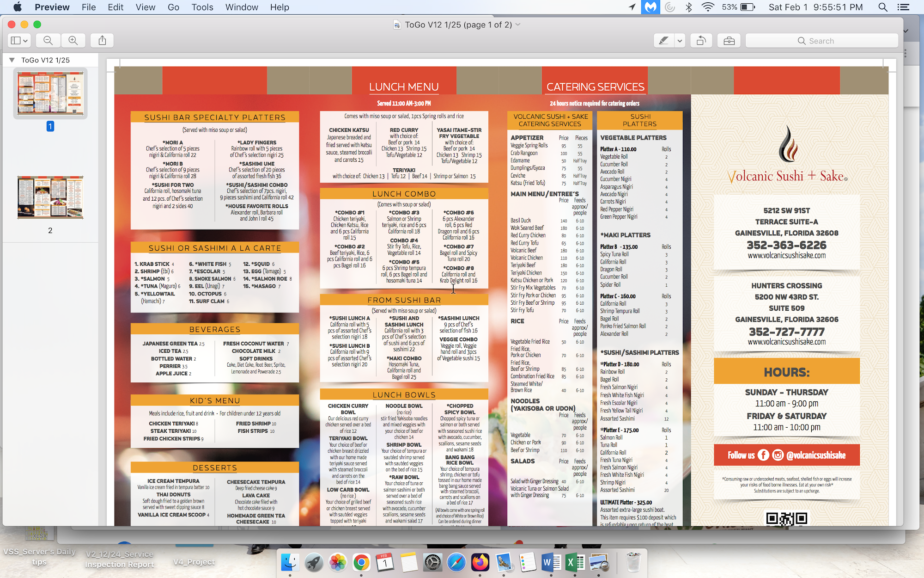This screenshot has width=924, height=578.
Task: Select page 2 thumbnail in sidebar
Action: click(x=50, y=197)
